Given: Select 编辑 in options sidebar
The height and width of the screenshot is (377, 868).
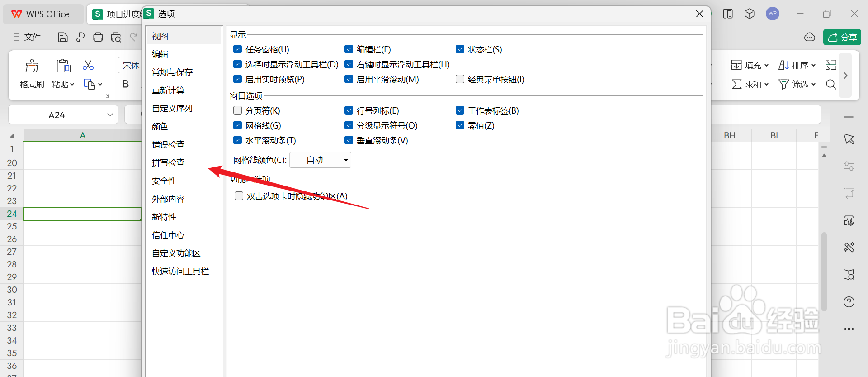Looking at the screenshot, I should click(183, 54).
